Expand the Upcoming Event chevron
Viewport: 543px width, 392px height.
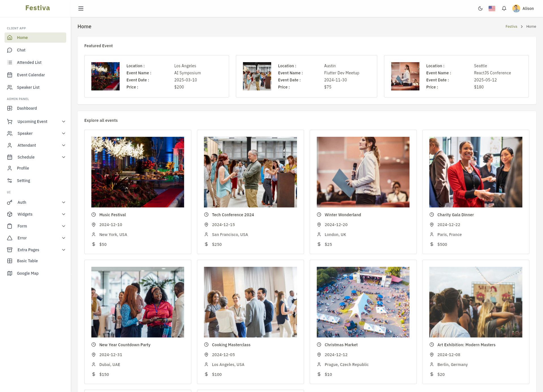tap(64, 122)
